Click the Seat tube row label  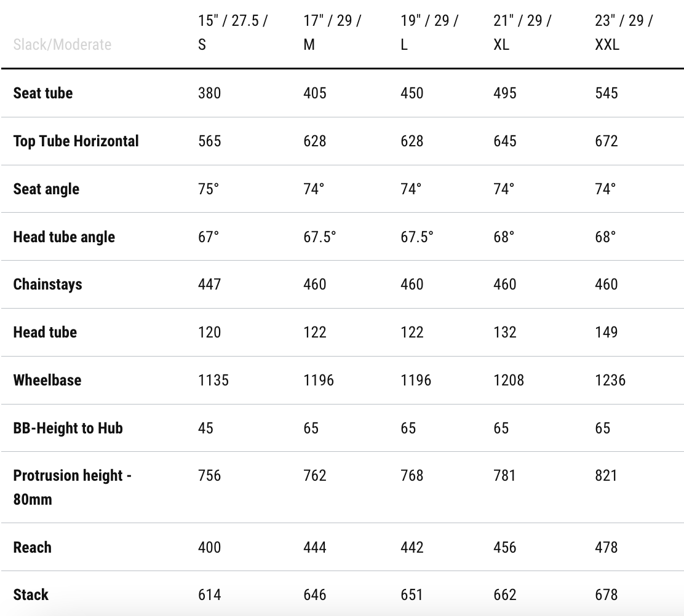(x=43, y=93)
